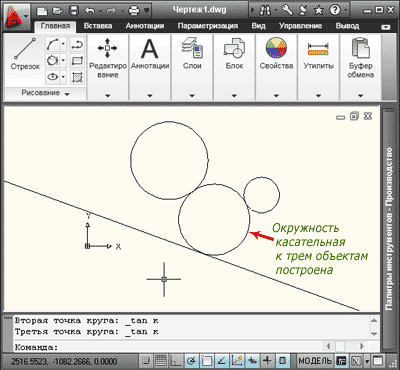Switch to the Вид ribbon tab
The width and height of the screenshot is (400, 370).
[258, 26]
